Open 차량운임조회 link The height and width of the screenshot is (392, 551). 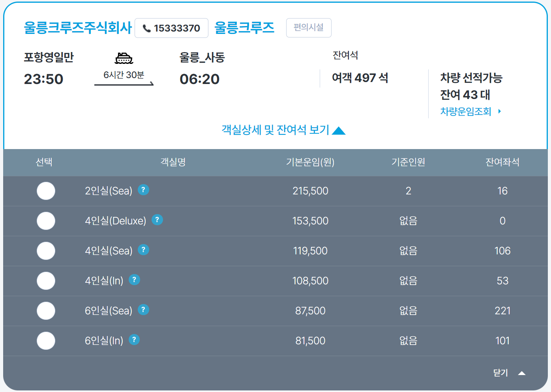point(466,112)
